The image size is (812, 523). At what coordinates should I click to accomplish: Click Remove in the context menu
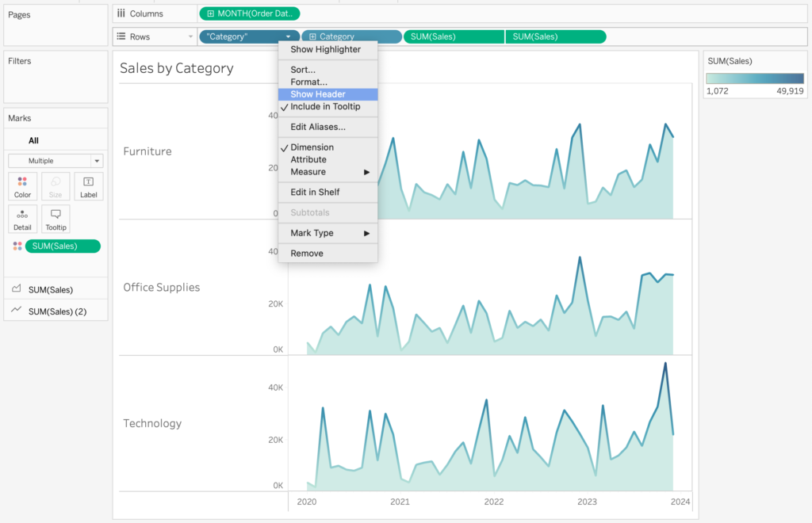click(x=306, y=254)
